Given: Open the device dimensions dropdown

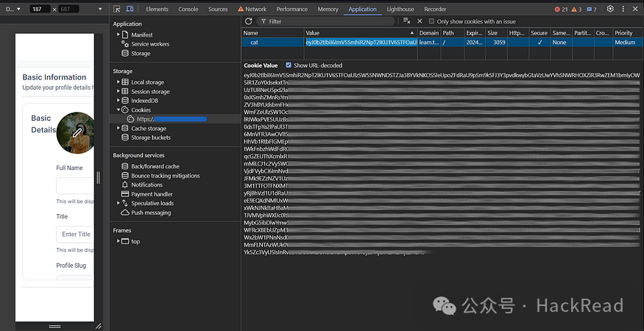Looking at the screenshot, I should tap(13, 9).
